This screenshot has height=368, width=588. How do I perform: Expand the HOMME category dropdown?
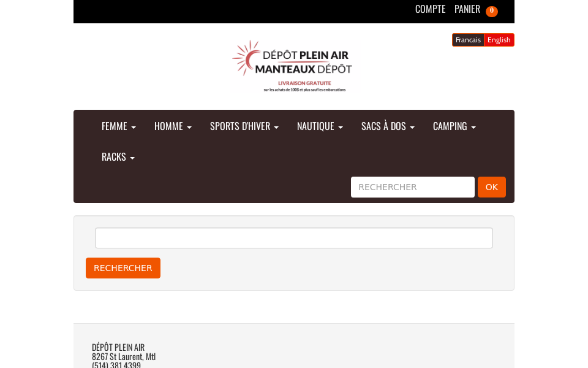point(173,126)
